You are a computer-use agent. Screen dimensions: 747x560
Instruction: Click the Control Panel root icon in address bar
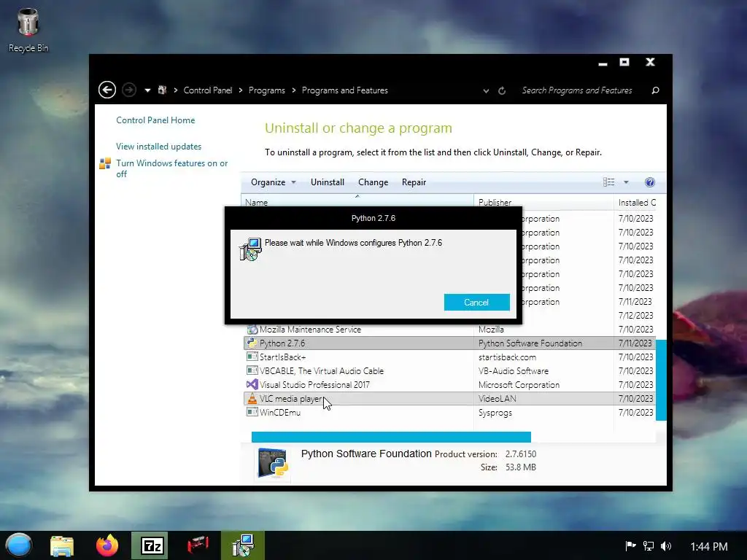[x=163, y=90]
